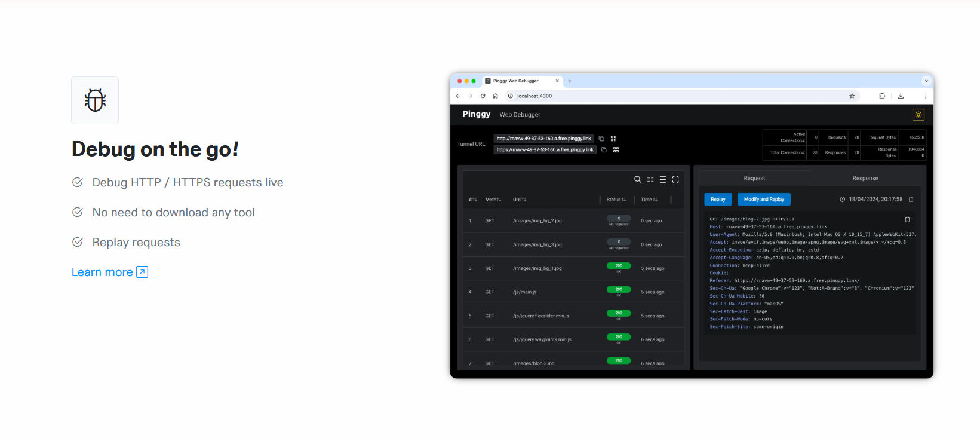Open the column chooser icon
Viewport: 980px width, 441px height.
point(650,179)
